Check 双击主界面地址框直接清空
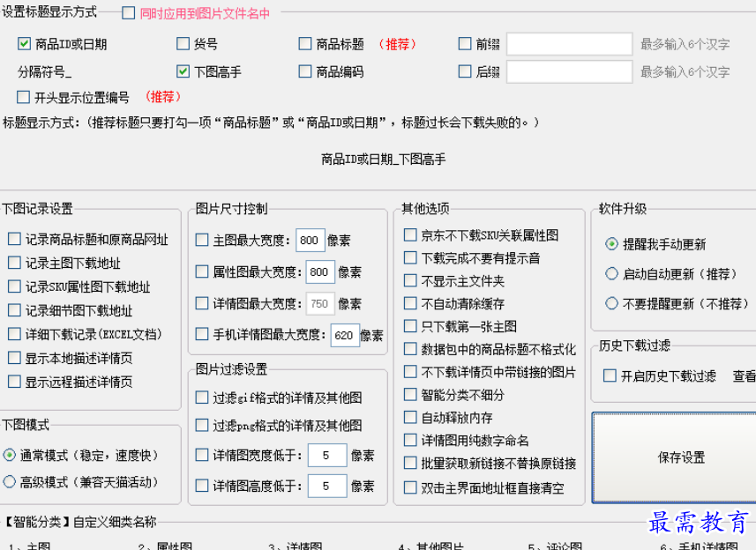This screenshot has height=550, width=756. (x=410, y=488)
